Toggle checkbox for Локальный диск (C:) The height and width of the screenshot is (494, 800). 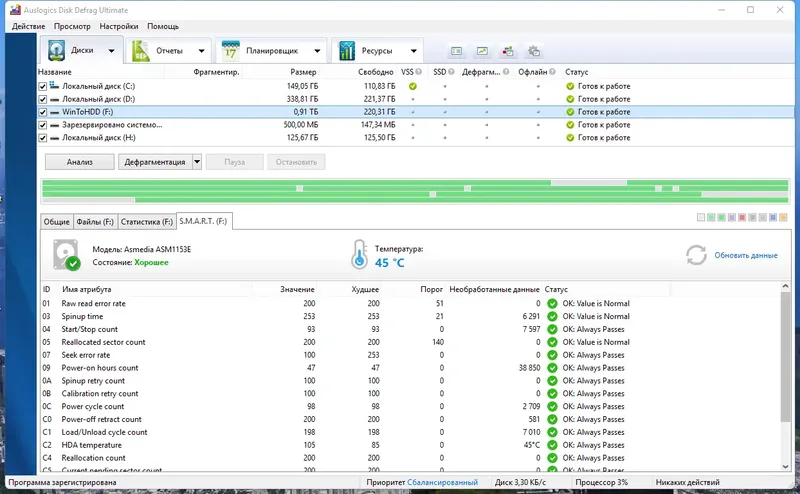coord(43,86)
